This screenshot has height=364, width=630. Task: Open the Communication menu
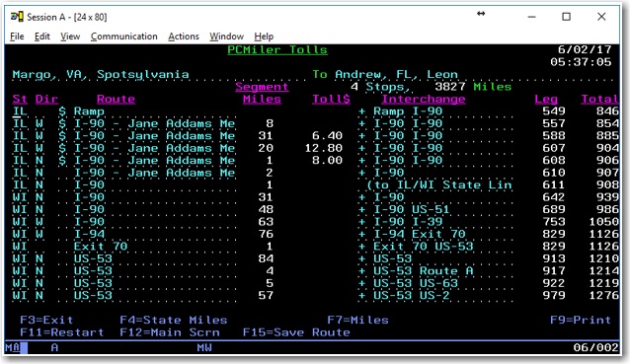pos(124,36)
